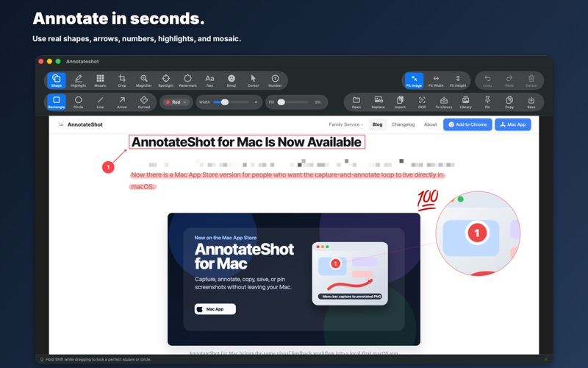Choose the Circle shape
This screenshot has width=588, height=368.
[79, 102]
